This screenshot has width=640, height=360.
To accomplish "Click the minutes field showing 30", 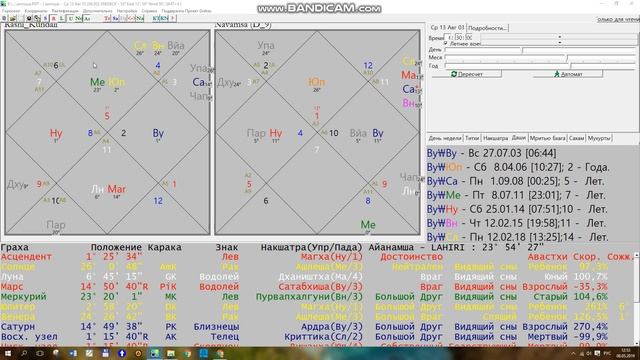I will coord(459,37).
